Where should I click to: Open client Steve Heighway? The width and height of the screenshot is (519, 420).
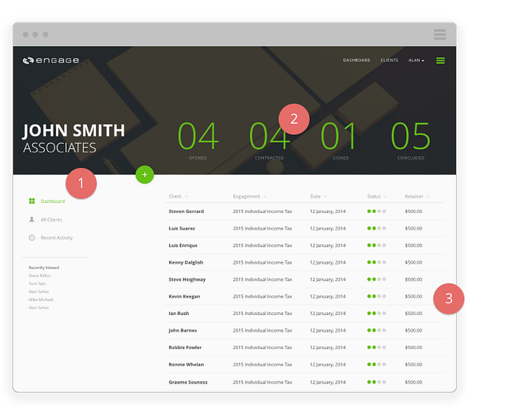click(187, 279)
